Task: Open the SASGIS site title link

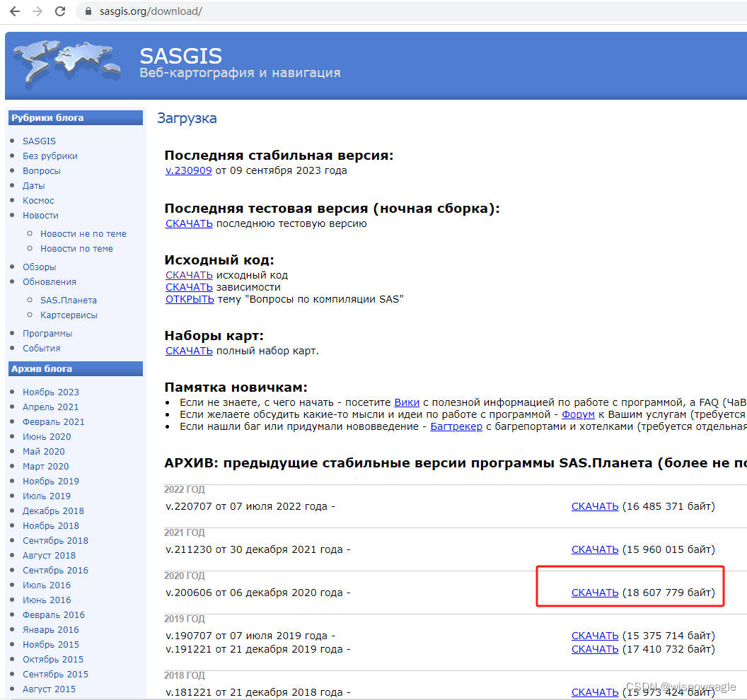Action: coord(180,56)
